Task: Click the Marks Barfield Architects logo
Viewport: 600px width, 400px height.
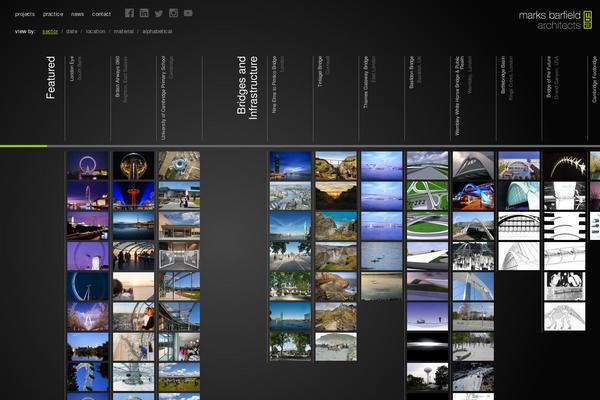Action: (x=555, y=20)
